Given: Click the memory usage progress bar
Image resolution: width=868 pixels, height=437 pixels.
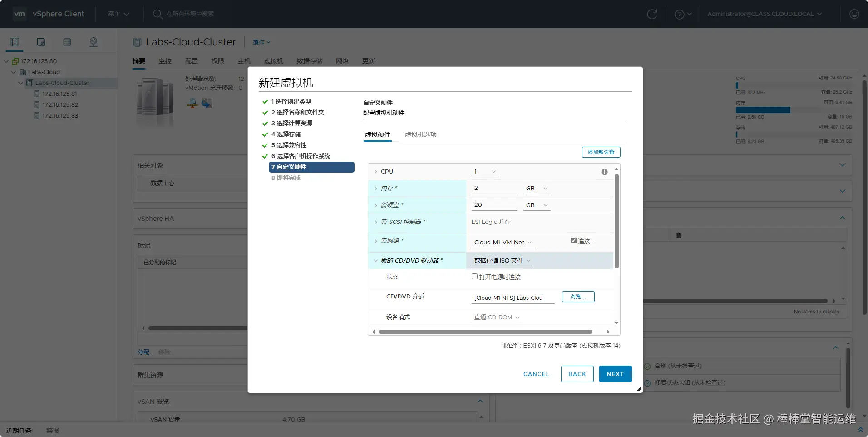Looking at the screenshot, I should click(x=794, y=110).
